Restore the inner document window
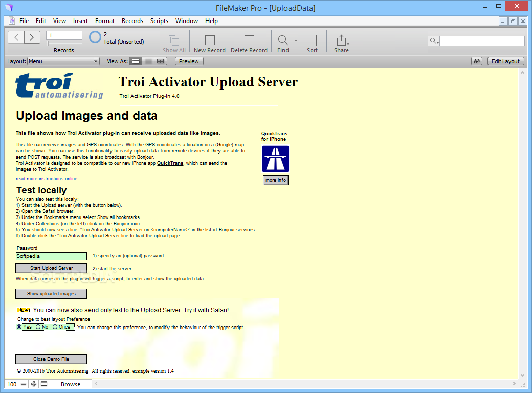 (x=513, y=21)
